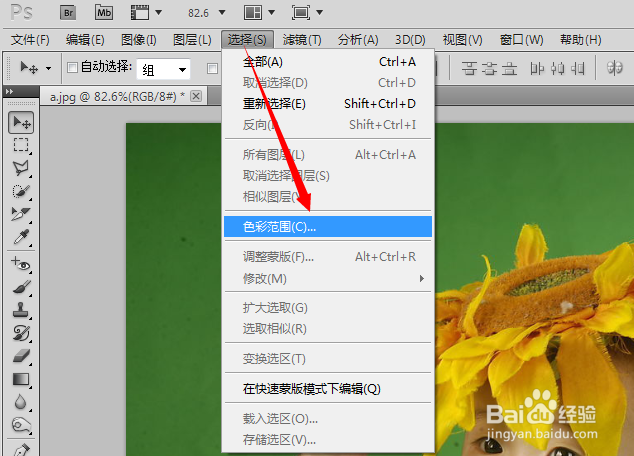Select the Brush tool
Viewport: 634px width, 456px height.
point(21,287)
